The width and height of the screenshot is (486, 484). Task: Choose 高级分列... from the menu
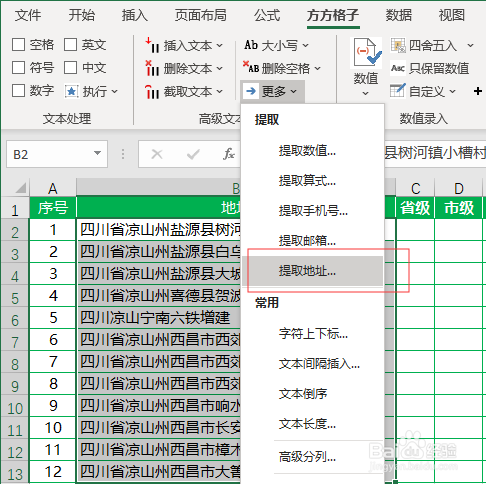click(x=313, y=457)
